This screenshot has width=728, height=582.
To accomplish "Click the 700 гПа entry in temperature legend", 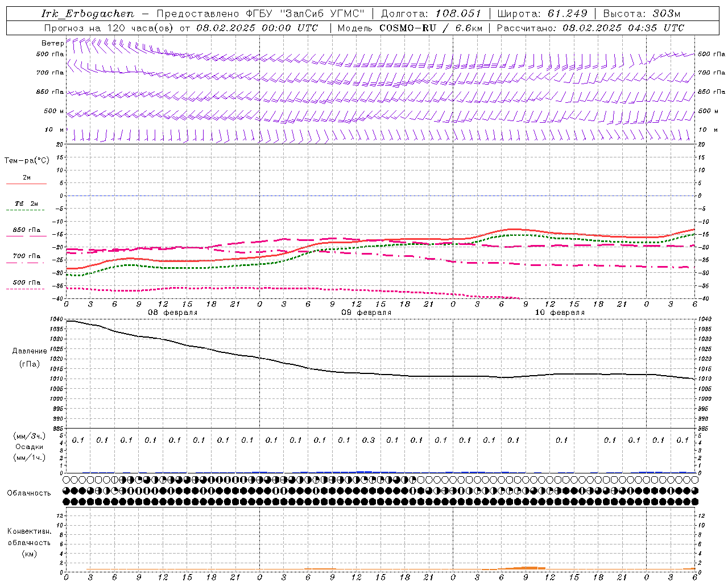I will tap(26, 256).
